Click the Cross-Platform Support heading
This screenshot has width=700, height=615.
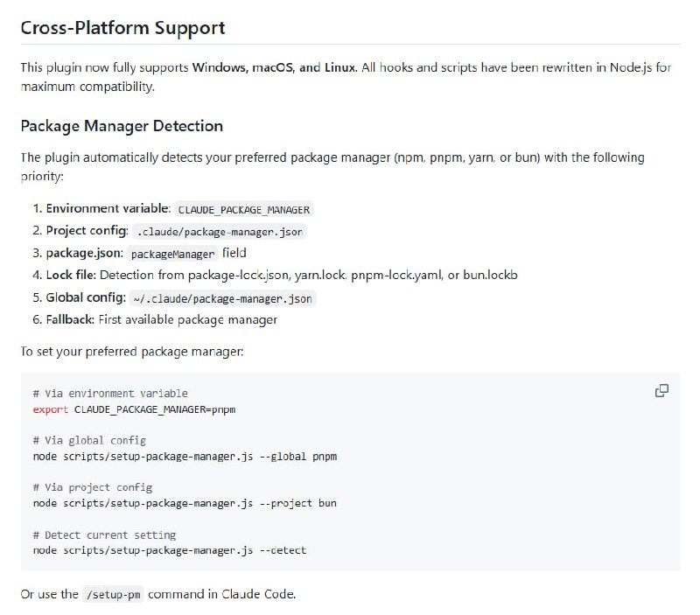pos(122,28)
